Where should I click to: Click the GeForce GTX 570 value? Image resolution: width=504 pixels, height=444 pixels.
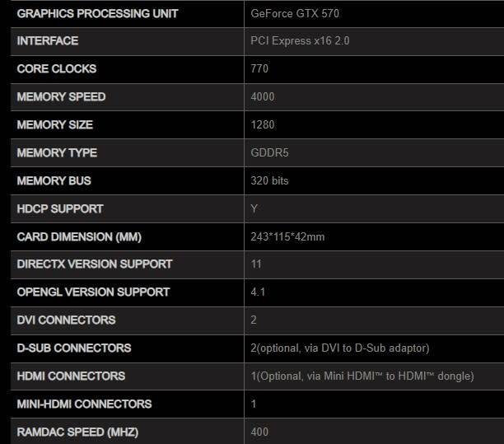coord(295,13)
